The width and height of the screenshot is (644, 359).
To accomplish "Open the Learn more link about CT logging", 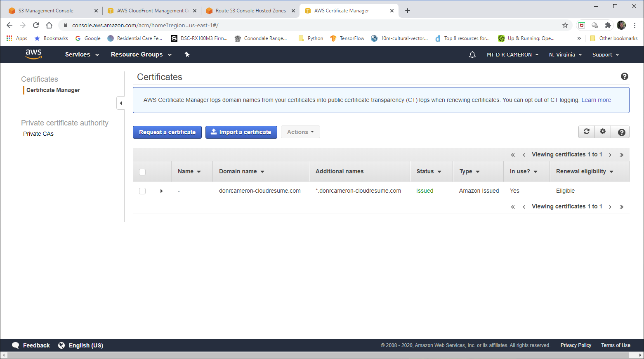I will (x=596, y=100).
